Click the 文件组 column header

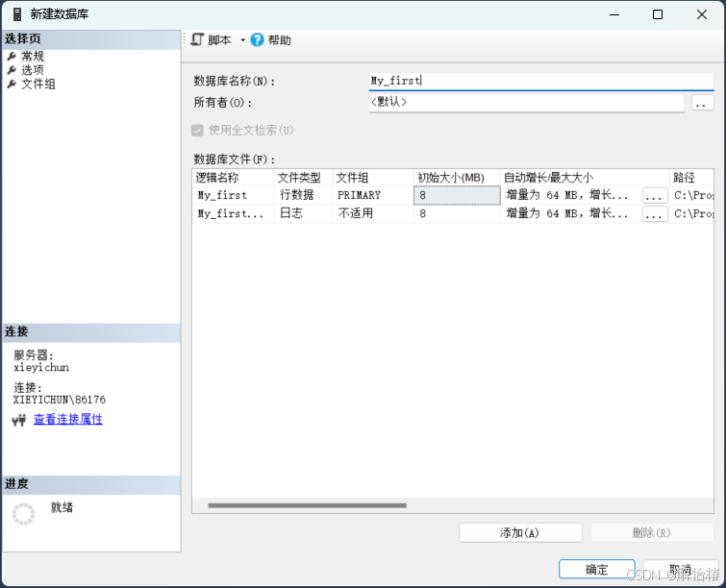coord(373,178)
